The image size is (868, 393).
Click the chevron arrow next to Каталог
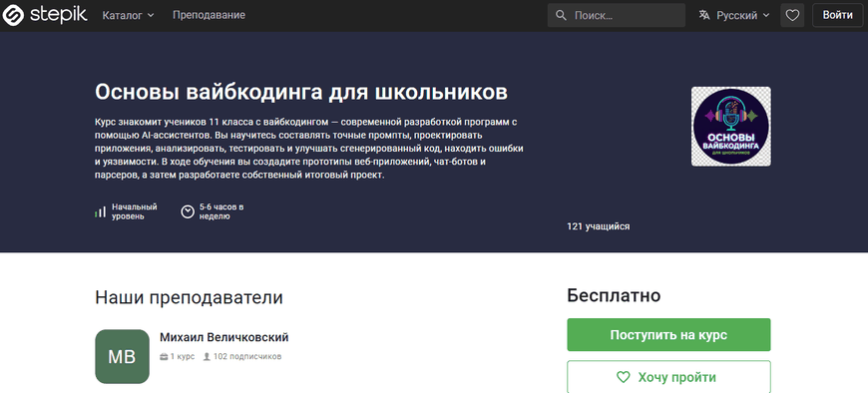151,16
